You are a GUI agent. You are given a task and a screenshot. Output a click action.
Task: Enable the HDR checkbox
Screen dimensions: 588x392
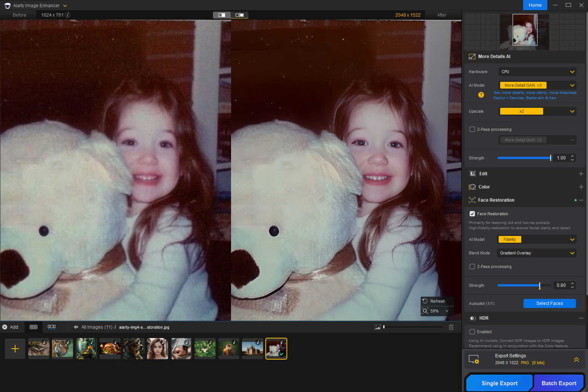point(472,332)
